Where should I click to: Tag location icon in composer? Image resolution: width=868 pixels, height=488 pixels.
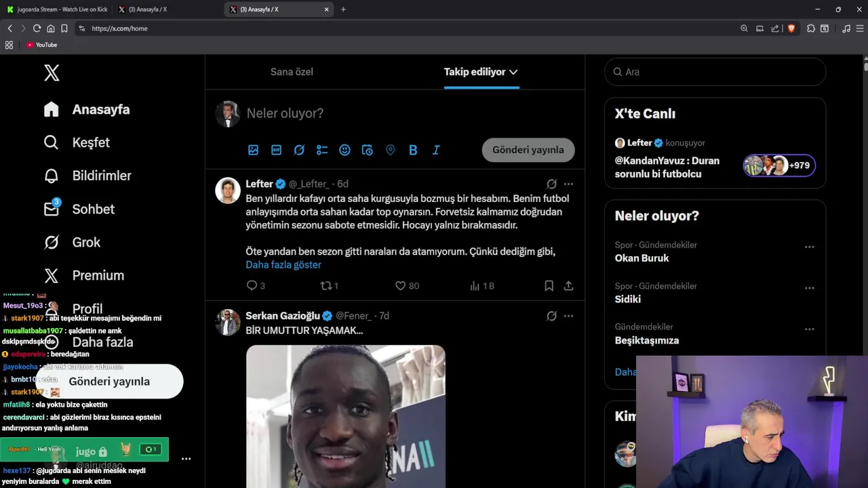[390, 150]
